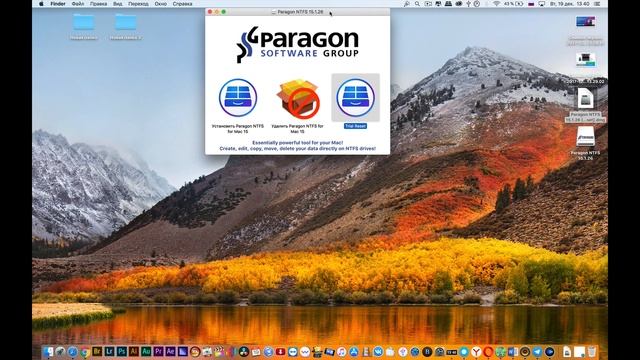Close the Paragon NTFS window

pyautogui.click(x=210, y=12)
